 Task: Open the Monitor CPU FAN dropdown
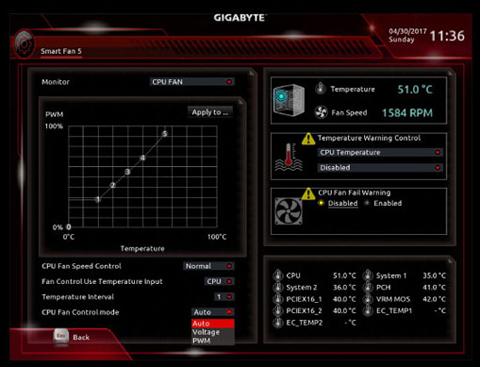[192, 82]
